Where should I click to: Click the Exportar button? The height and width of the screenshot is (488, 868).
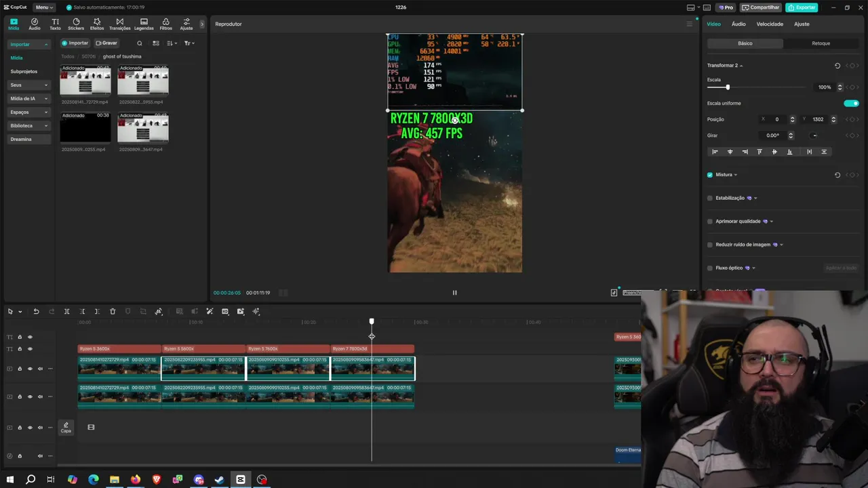[802, 7]
